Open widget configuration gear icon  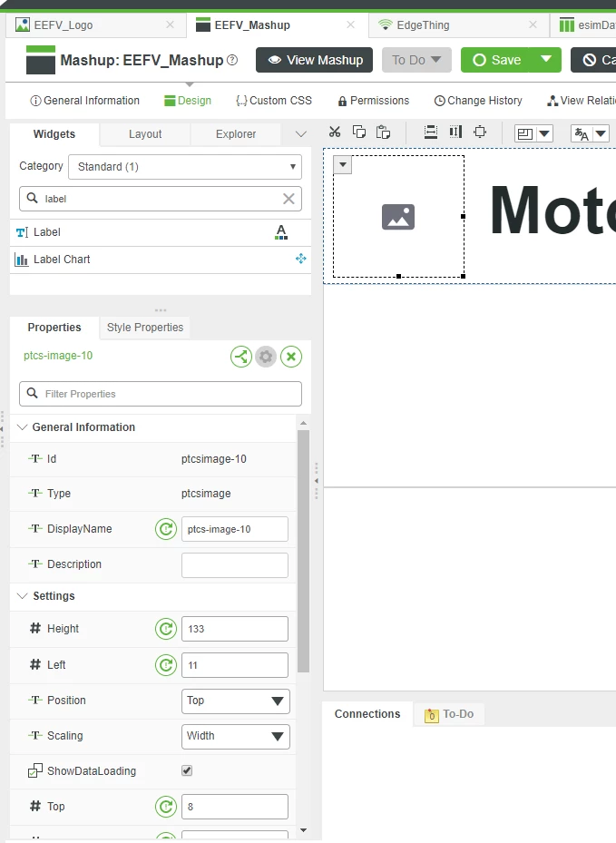pos(266,357)
